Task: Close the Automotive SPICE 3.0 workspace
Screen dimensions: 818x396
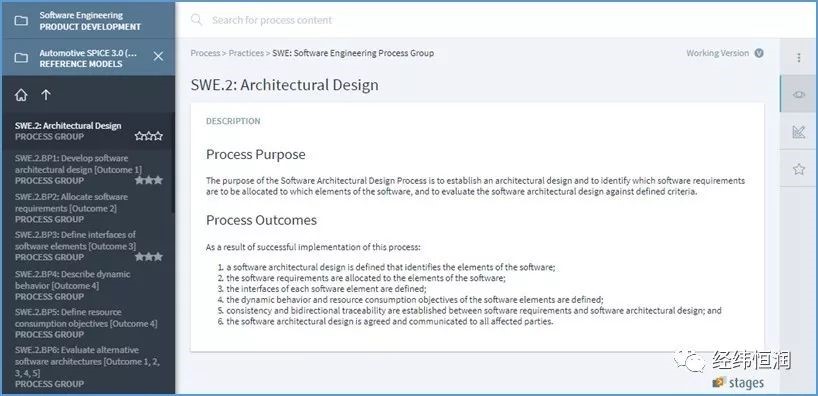Action: pos(158,56)
